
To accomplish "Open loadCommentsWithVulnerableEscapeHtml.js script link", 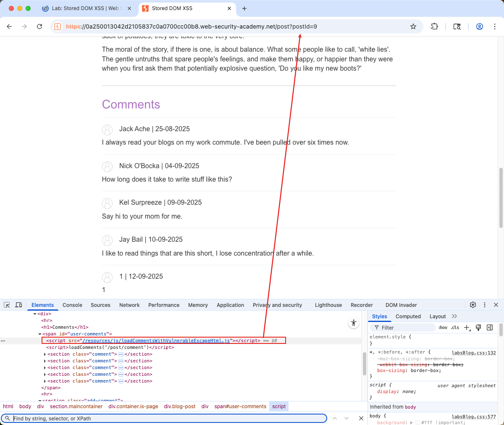I will (156, 341).
